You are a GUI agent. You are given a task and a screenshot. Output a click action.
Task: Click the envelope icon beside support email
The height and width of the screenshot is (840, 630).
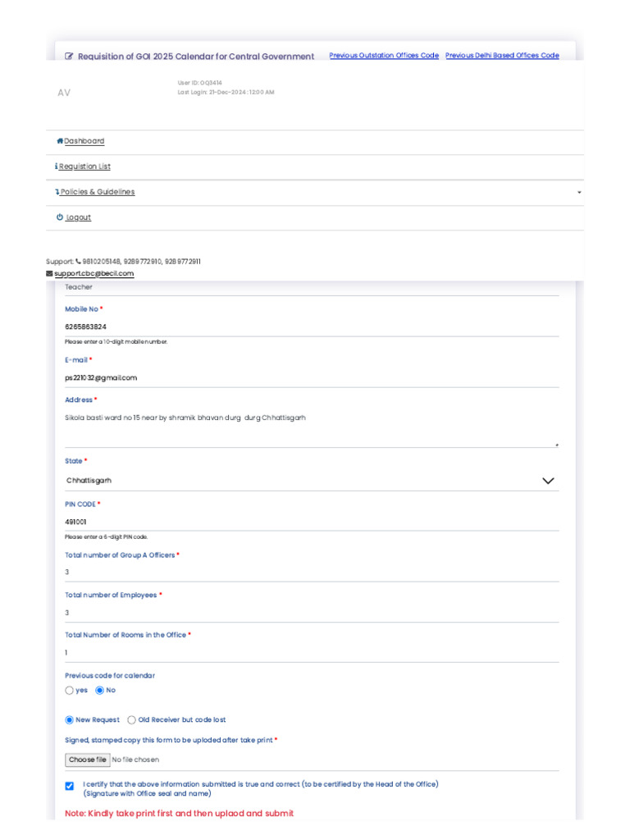(49, 274)
